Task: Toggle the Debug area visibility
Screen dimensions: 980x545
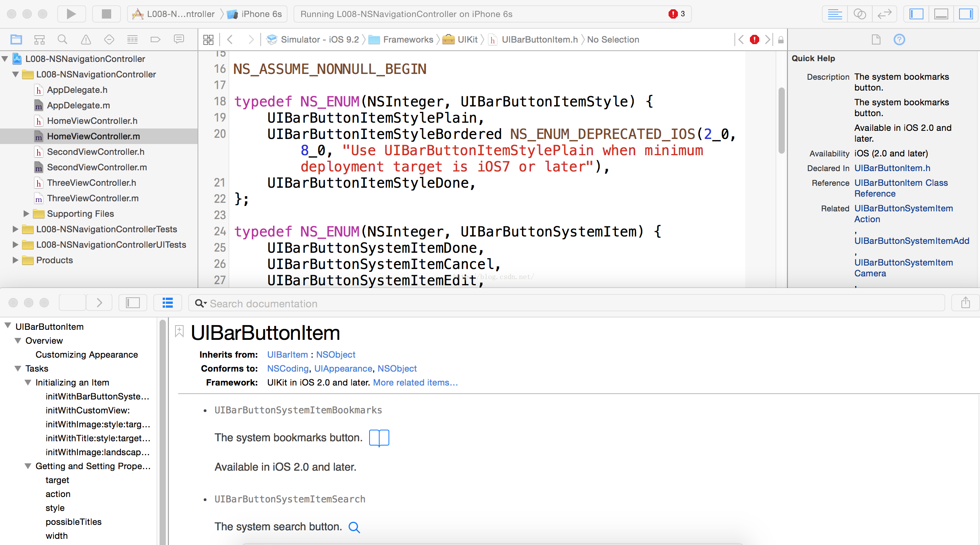Action: point(941,14)
